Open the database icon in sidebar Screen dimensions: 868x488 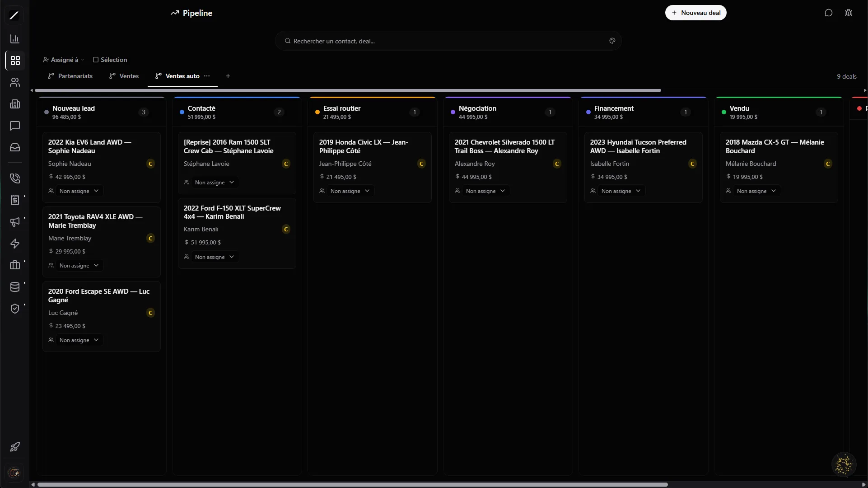(x=15, y=287)
